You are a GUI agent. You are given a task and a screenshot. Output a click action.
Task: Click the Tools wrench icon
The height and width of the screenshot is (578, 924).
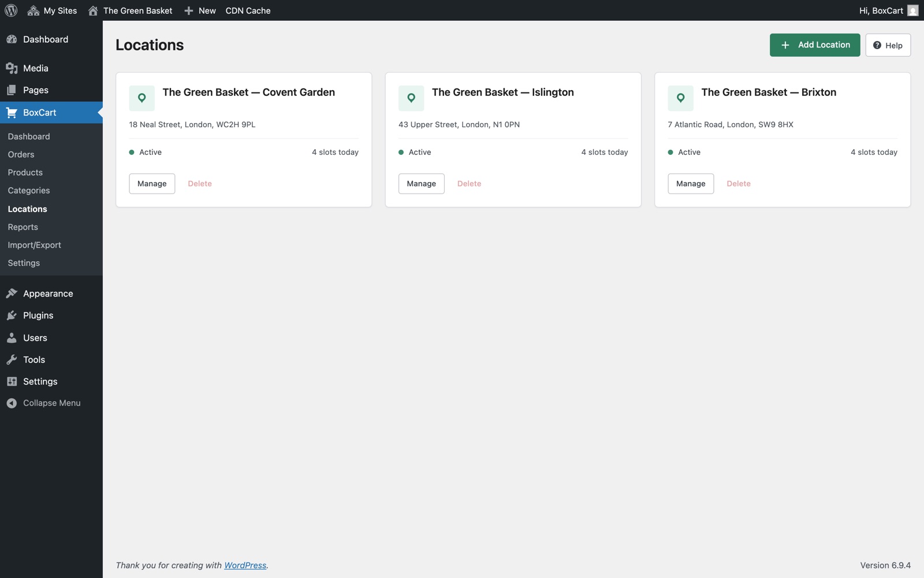pyautogui.click(x=12, y=360)
